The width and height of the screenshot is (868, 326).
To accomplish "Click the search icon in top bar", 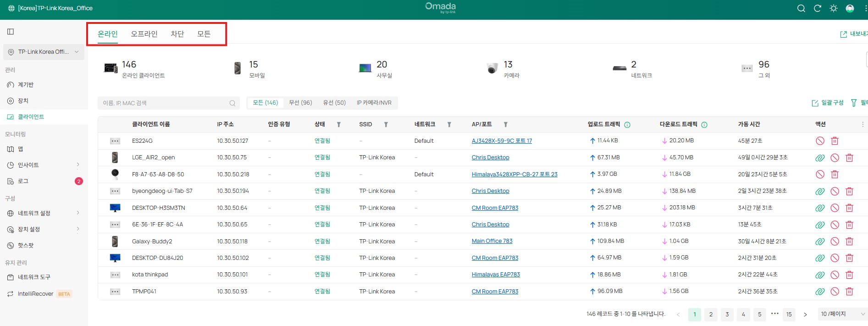I will click(801, 8).
